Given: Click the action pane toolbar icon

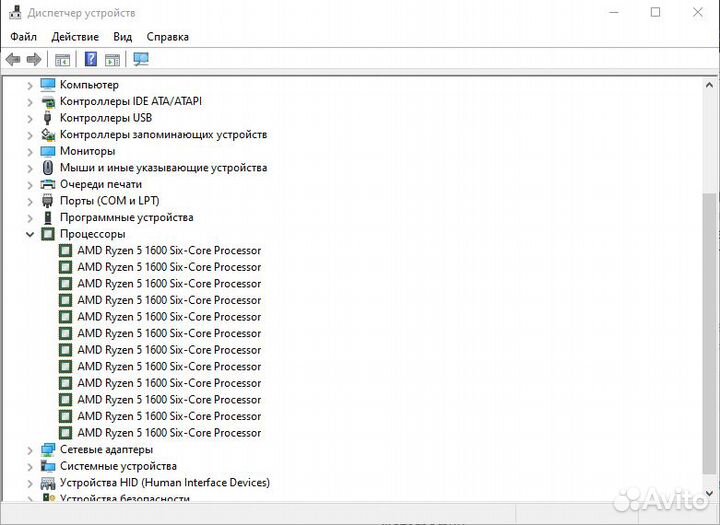Looking at the screenshot, I should tap(112, 59).
